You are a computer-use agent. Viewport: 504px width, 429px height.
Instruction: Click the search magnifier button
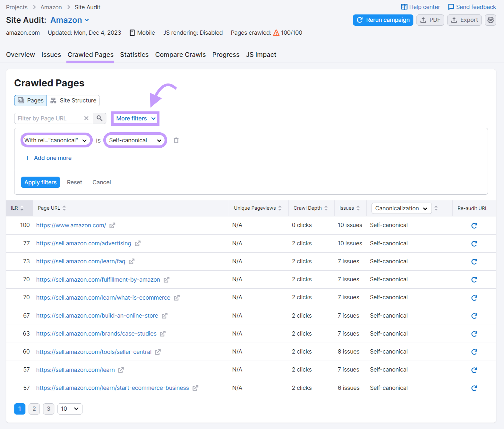[99, 118]
